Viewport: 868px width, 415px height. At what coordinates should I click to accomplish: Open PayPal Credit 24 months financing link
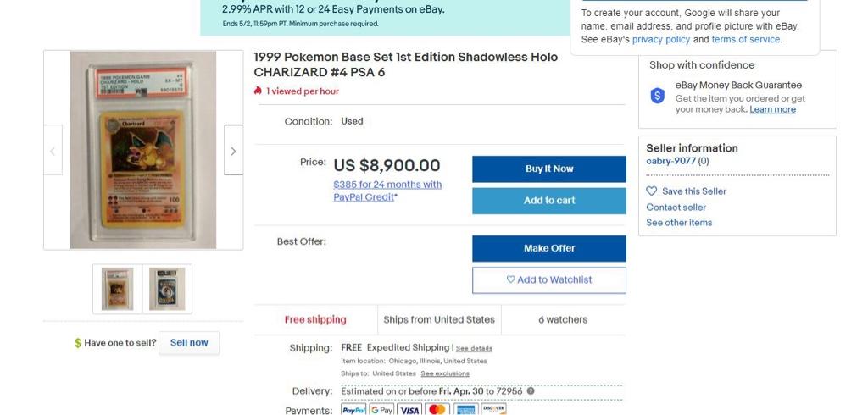387,191
